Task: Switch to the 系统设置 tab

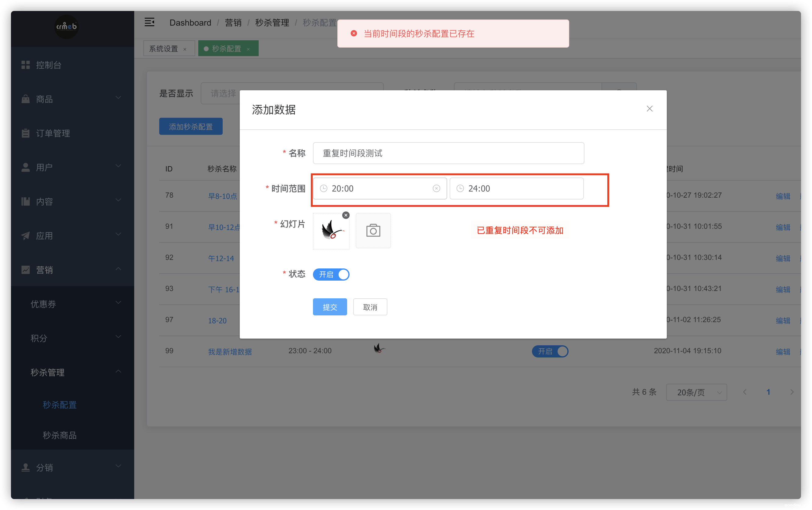Action: [163, 48]
